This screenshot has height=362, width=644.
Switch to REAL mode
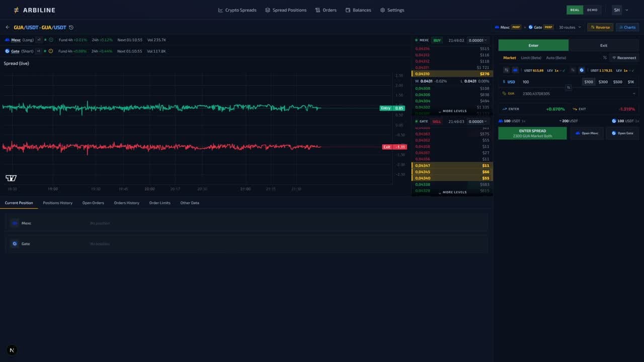(575, 10)
